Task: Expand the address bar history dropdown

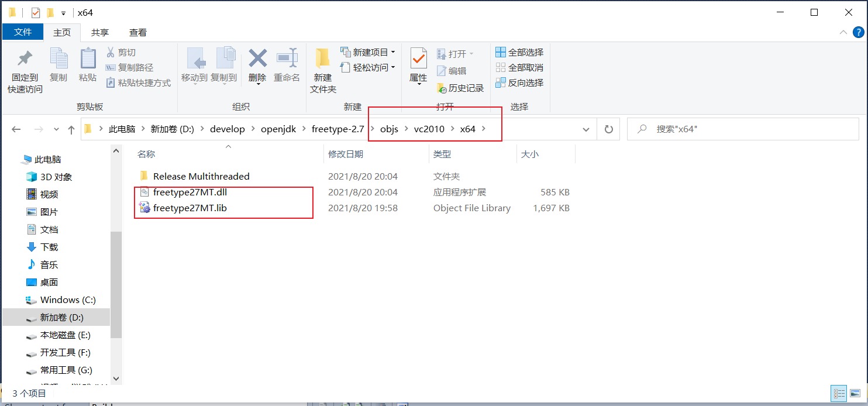Action: click(x=585, y=129)
